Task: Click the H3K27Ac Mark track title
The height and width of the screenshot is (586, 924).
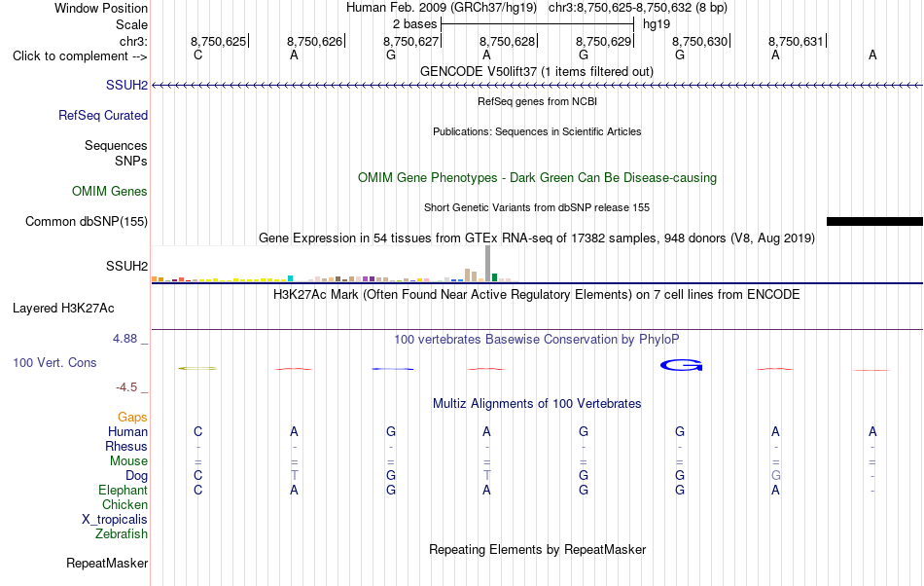Action: click(537, 294)
